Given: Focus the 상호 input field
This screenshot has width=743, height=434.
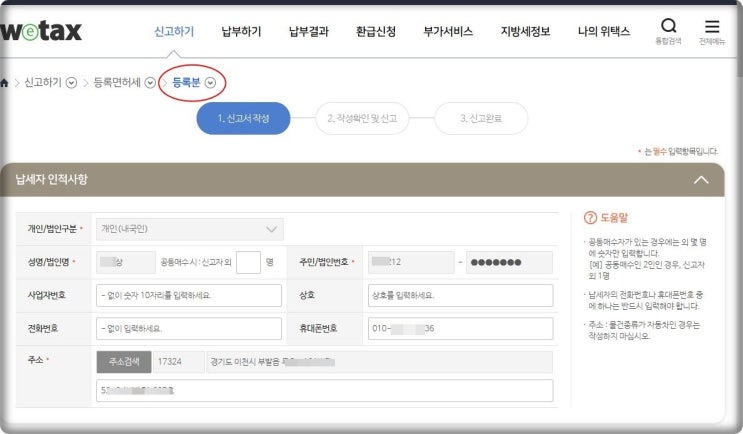Looking at the screenshot, I should [x=460, y=295].
